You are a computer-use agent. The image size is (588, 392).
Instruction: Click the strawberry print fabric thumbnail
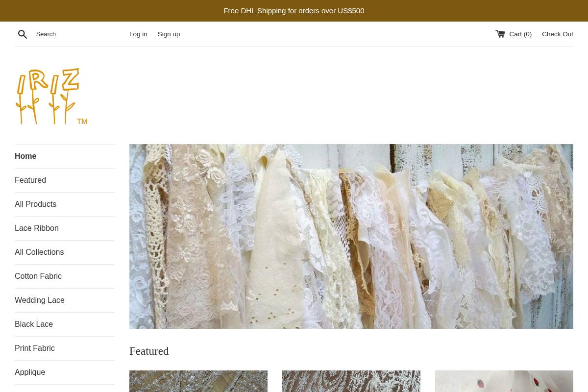504,381
